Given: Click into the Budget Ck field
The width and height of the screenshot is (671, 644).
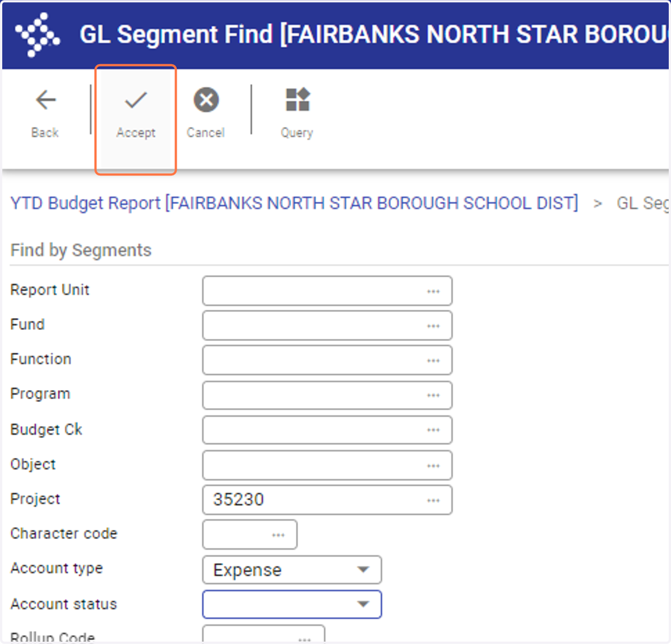Looking at the screenshot, I should [x=327, y=430].
